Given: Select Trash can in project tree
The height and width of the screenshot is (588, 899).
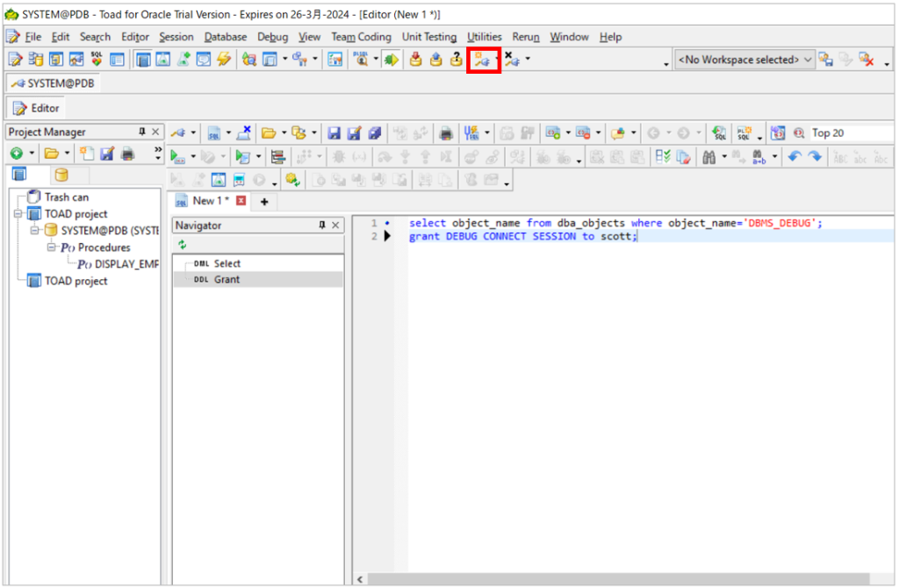Looking at the screenshot, I should click(x=67, y=197).
